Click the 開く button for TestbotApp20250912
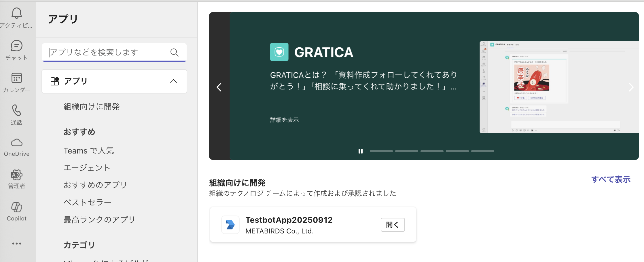 (393, 225)
